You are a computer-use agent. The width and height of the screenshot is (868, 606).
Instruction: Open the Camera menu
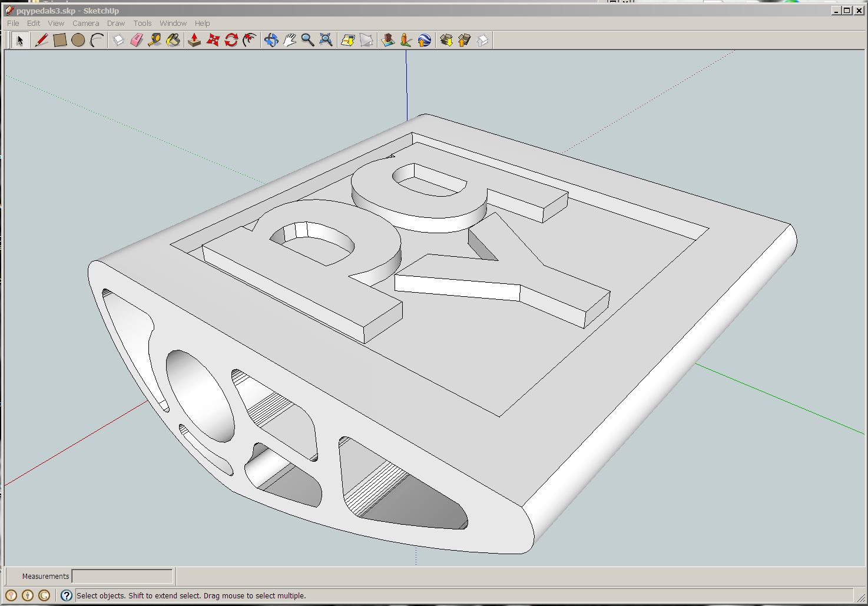tap(86, 24)
